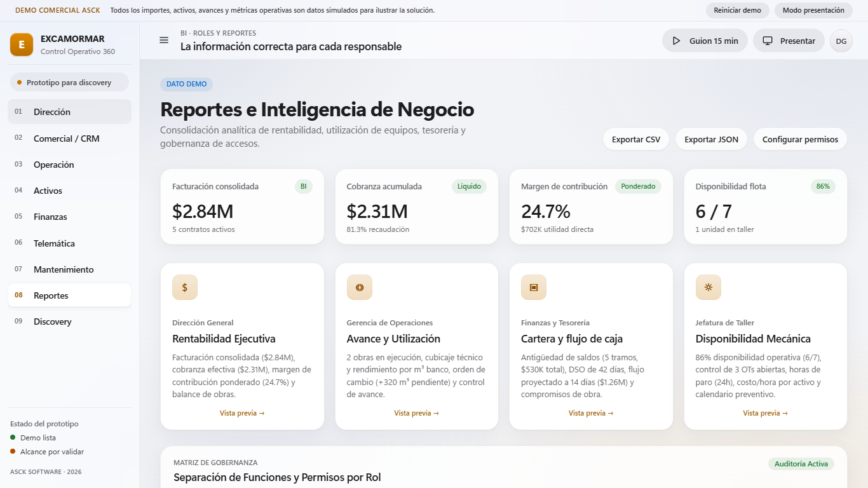Enable Modo presentación
The image size is (868, 488).
point(813,10)
